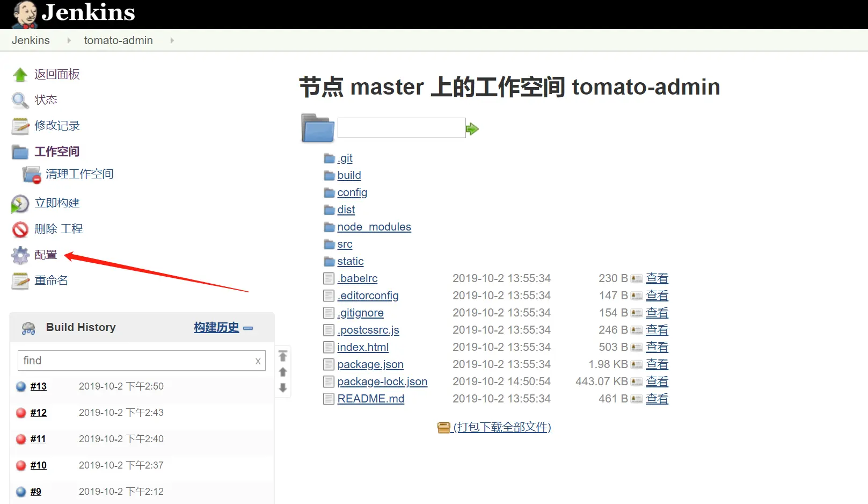The image size is (868, 504).
Task: Click the red status ball for build #10
Action: coord(21,465)
